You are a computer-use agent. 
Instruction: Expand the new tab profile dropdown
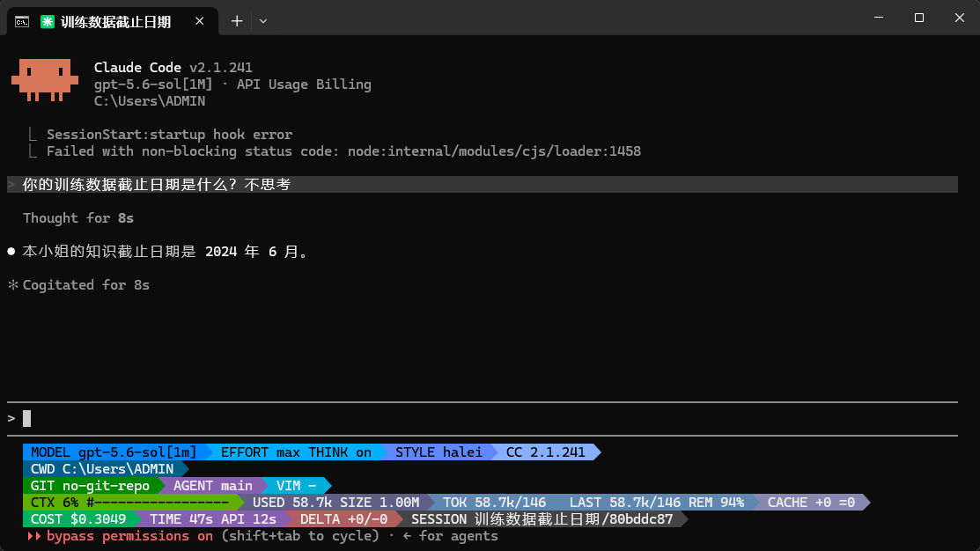click(263, 21)
